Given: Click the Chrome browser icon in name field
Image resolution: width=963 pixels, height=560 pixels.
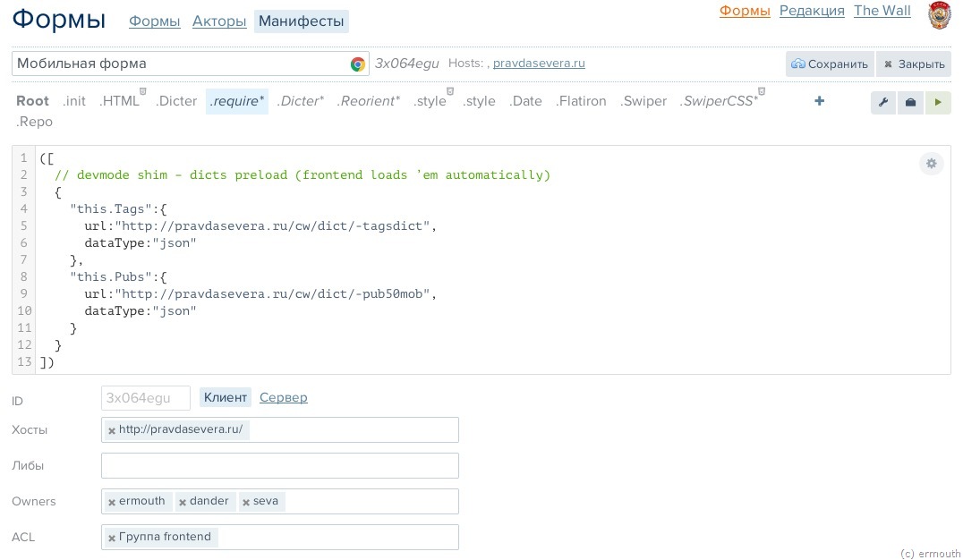Looking at the screenshot, I should coord(357,64).
